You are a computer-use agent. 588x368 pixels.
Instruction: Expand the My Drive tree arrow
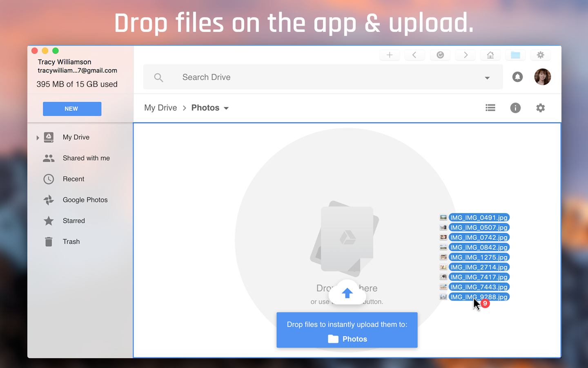[x=38, y=138]
